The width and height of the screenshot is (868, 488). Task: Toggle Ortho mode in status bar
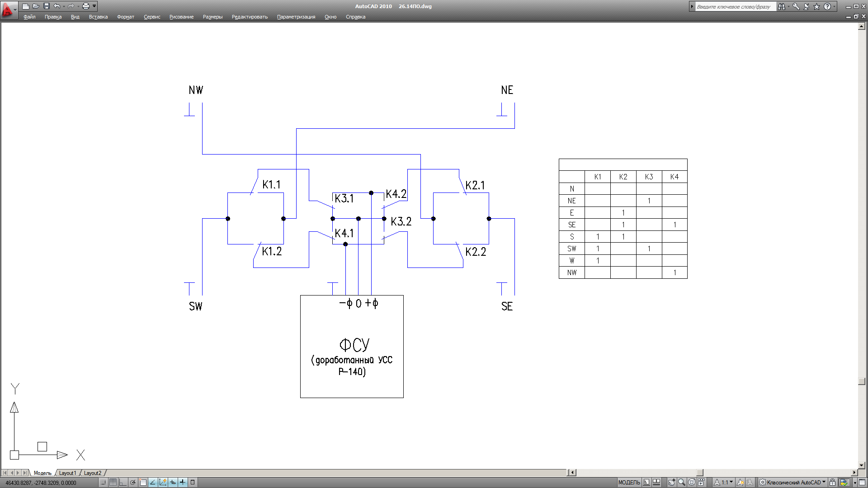(123, 482)
